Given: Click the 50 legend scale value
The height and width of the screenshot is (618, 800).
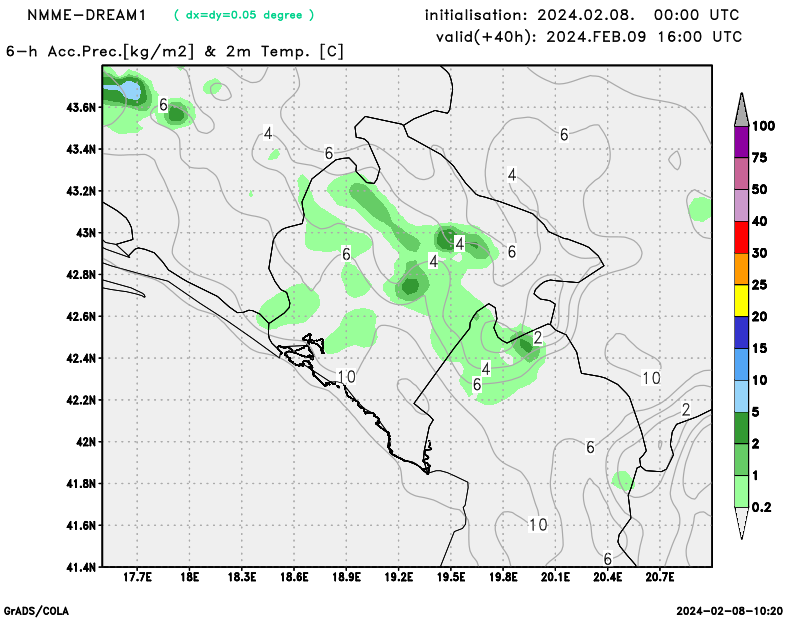Looking at the screenshot, I should (x=760, y=190).
